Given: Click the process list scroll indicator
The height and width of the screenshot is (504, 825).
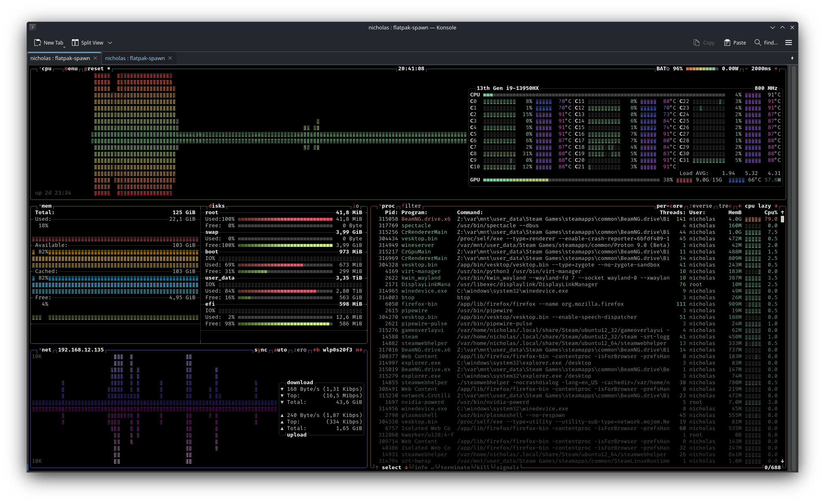Looking at the screenshot, I should coord(782,219).
